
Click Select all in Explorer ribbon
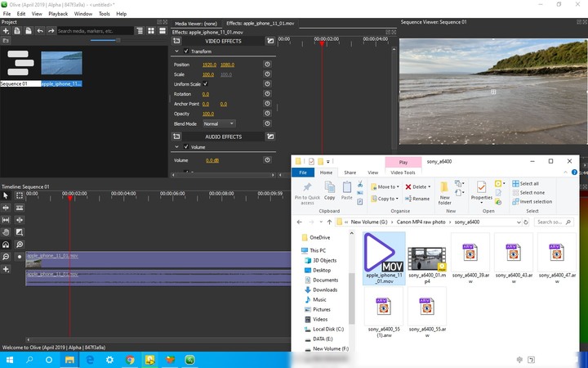click(x=526, y=184)
